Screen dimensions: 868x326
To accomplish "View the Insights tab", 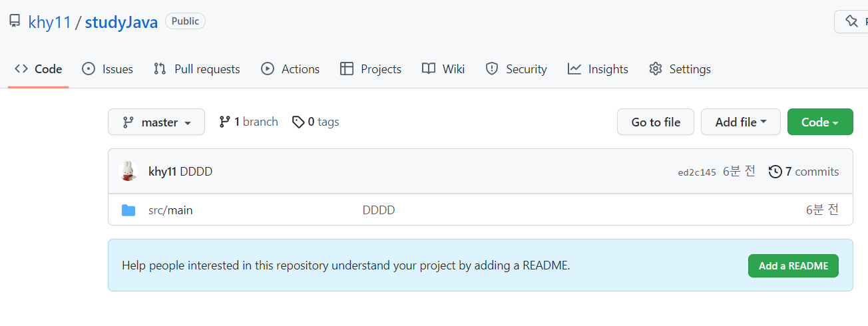I will tap(598, 69).
